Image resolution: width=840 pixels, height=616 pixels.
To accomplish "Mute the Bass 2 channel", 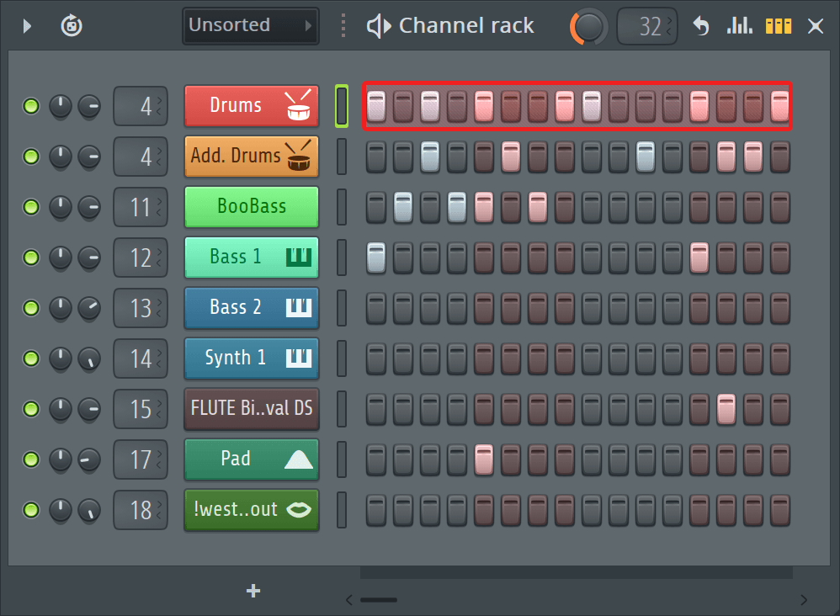I will coord(31,308).
